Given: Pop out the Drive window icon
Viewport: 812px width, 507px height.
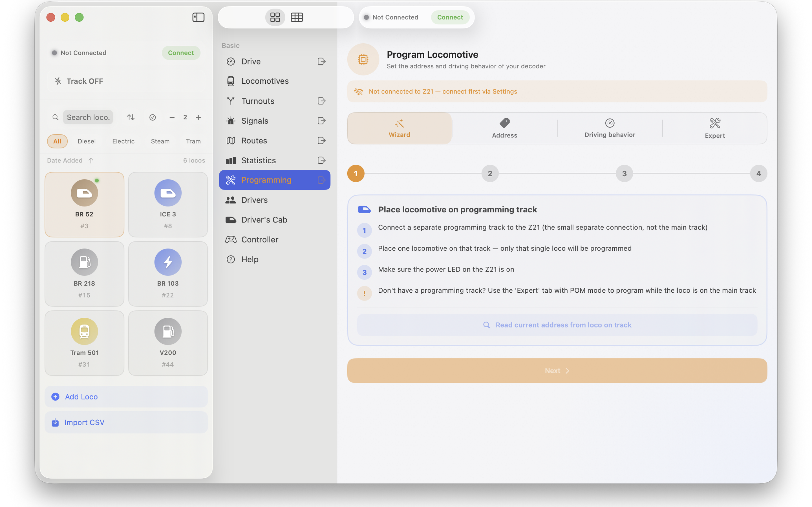Looking at the screenshot, I should coord(321,61).
